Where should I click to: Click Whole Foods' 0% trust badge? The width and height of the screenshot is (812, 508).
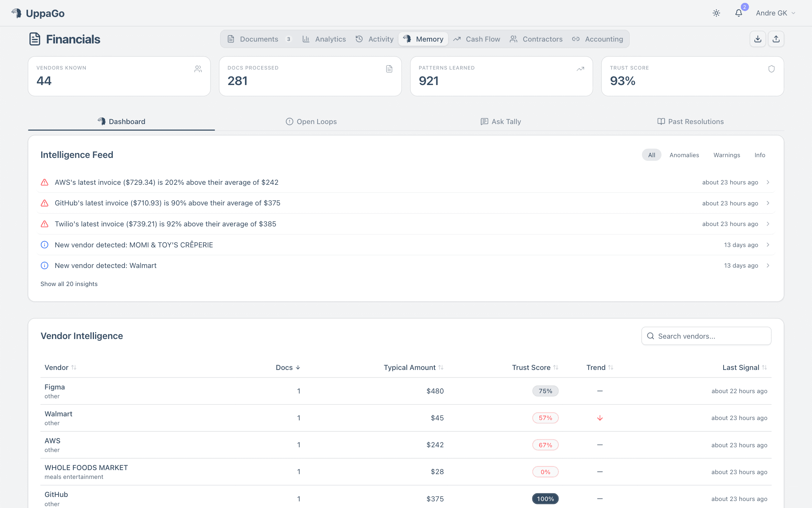[x=545, y=472]
